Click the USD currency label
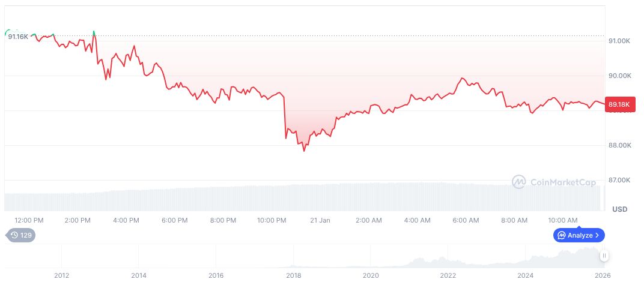The width and height of the screenshot is (644, 282). 619,209
